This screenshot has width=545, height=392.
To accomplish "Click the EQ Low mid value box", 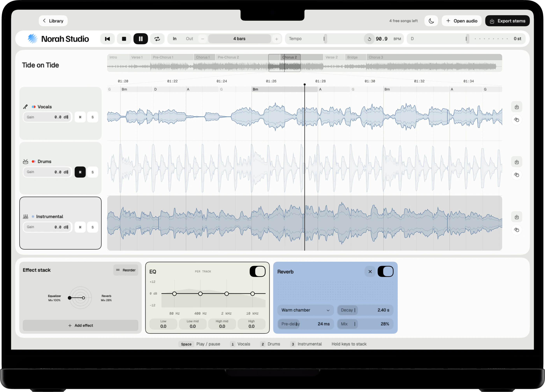I will [x=193, y=324].
